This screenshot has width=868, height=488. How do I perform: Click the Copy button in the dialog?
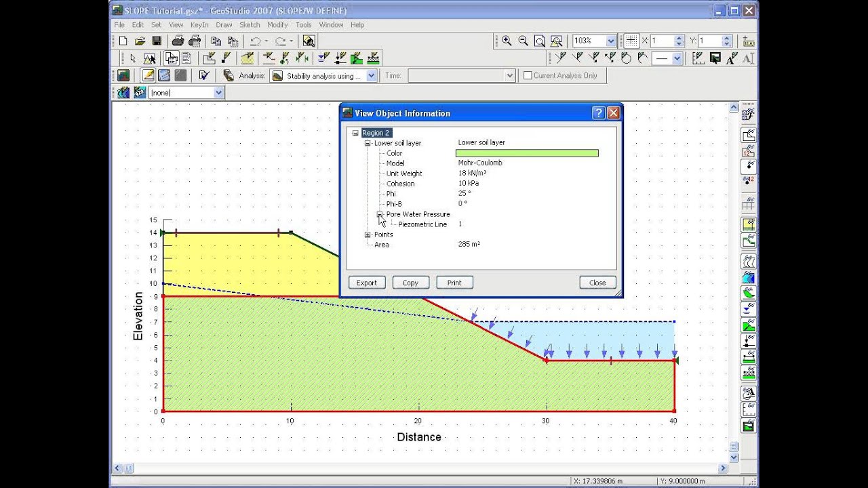410,283
